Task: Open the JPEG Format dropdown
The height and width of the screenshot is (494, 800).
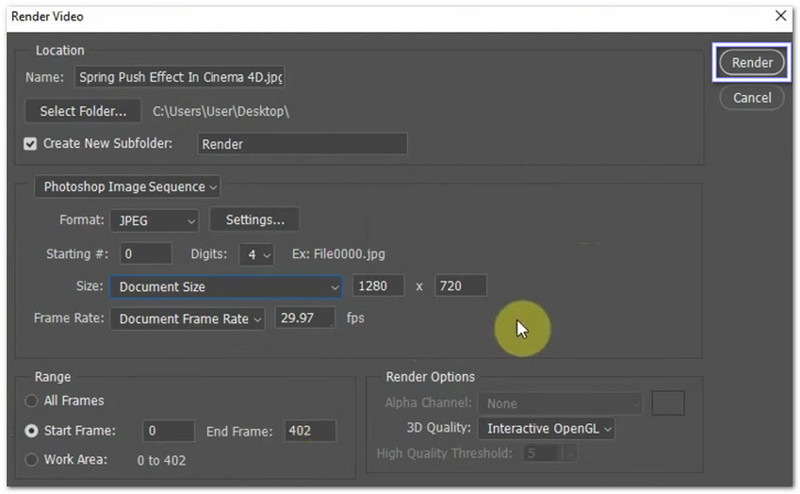Action: tap(154, 220)
